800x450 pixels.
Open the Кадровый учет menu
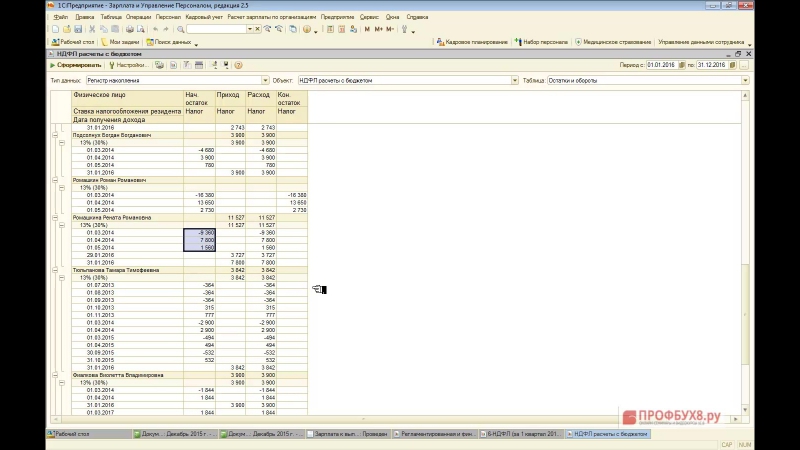tap(205, 17)
